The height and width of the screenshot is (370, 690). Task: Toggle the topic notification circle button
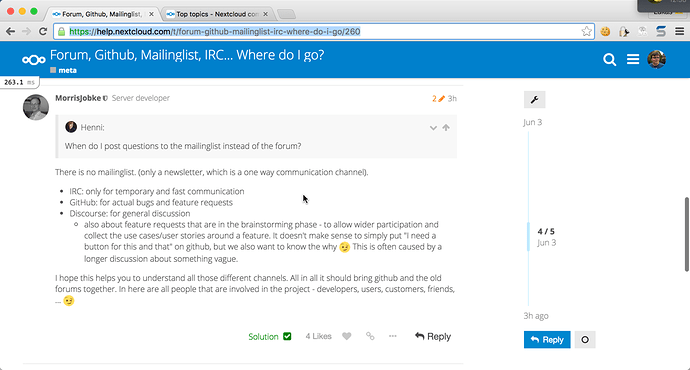pyautogui.click(x=585, y=340)
